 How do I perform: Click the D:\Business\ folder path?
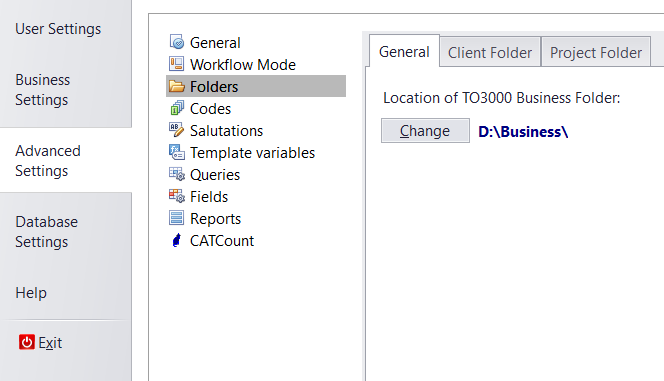[x=523, y=132]
